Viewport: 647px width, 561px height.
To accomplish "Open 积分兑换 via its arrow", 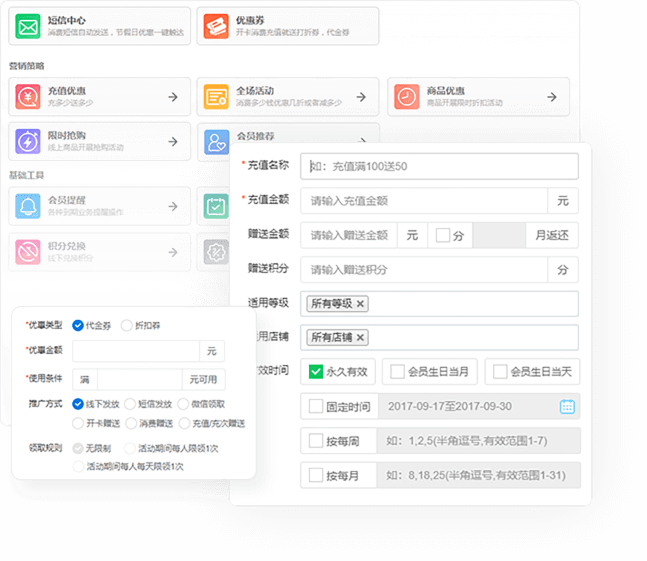I will [x=173, y=252].
